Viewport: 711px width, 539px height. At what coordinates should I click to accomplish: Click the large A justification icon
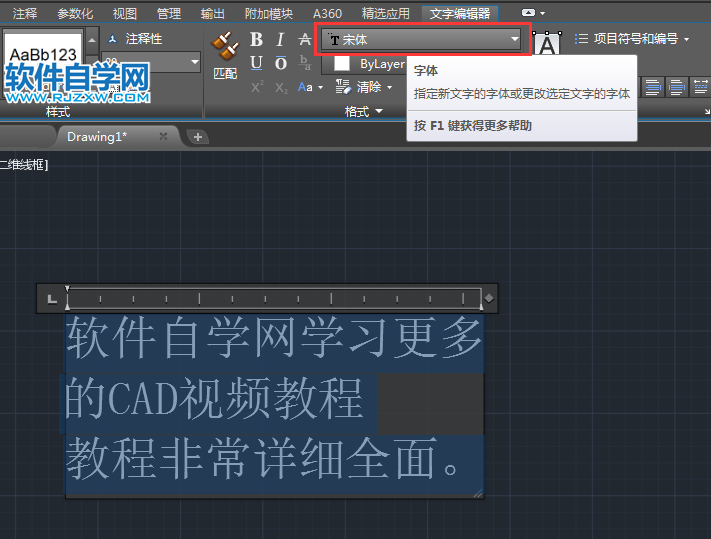547,44
